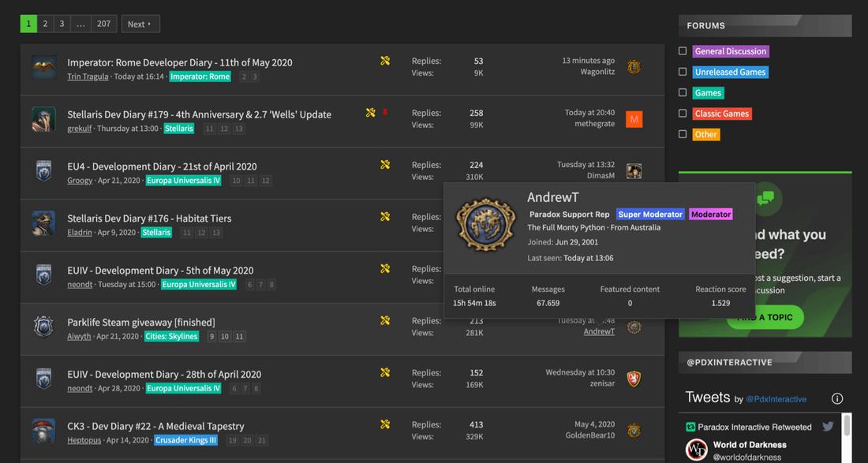Click grekulf's avatar beside Stellaris Dev Diary #179
Viewport: 868px width, 463px height.
point(43,120)
